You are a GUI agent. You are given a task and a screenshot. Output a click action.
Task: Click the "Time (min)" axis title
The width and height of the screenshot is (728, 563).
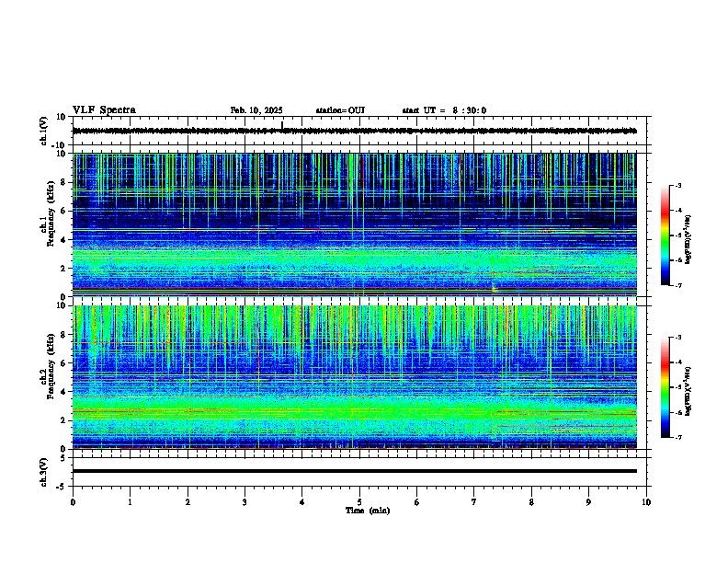[x=368, y=511]
